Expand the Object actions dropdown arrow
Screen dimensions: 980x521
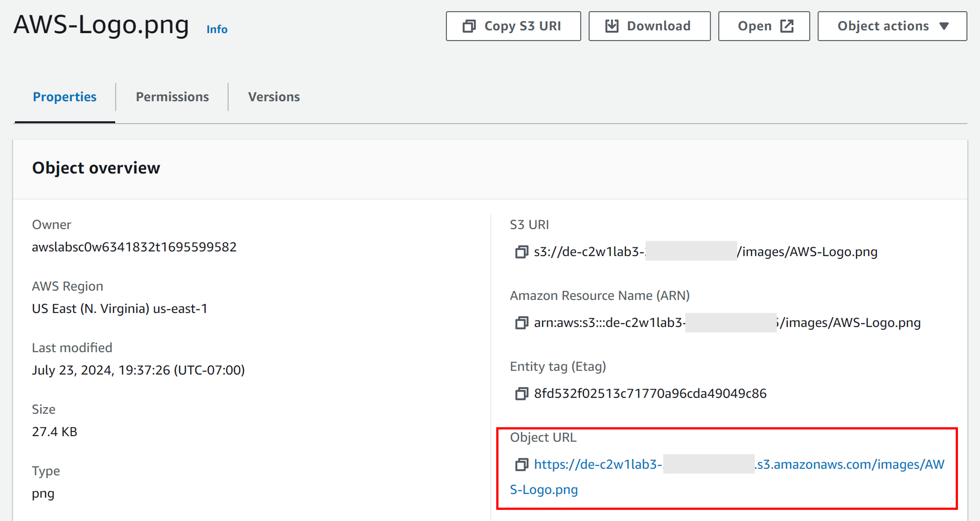tap(944, 26)
